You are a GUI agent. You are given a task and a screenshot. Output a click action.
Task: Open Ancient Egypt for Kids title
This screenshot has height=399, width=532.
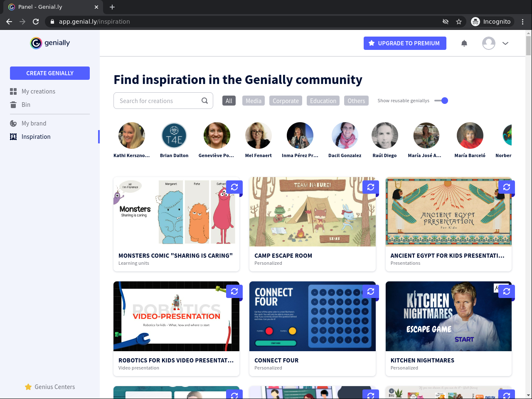448,256
